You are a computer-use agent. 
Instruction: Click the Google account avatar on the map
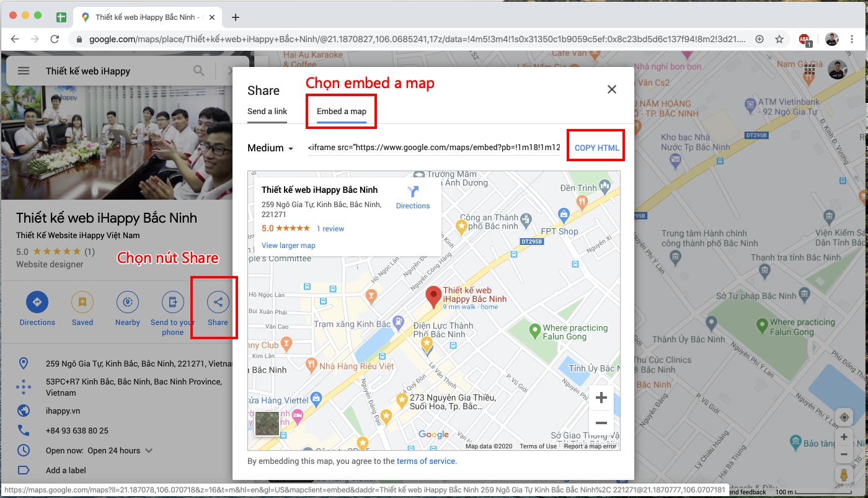pyautogui.click(x=837, y=70)
